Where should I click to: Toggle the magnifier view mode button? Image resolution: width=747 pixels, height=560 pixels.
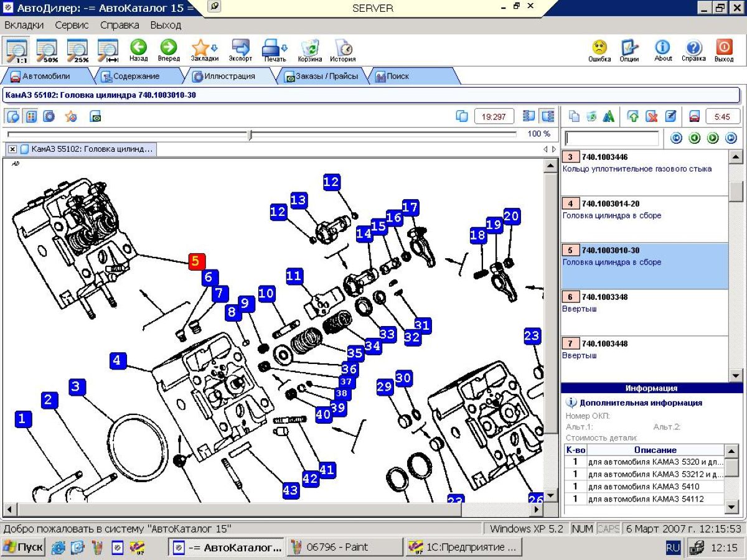point(12,116)
